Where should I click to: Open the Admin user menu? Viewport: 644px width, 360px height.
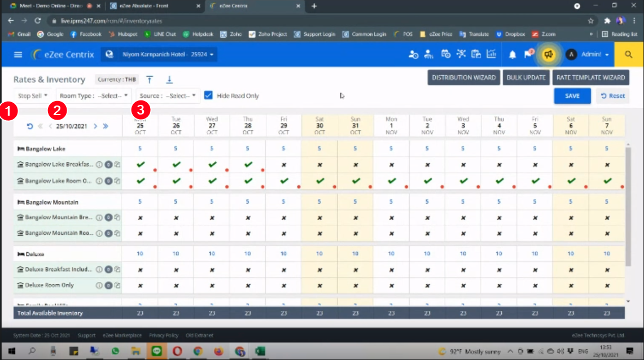click(589, 55)
